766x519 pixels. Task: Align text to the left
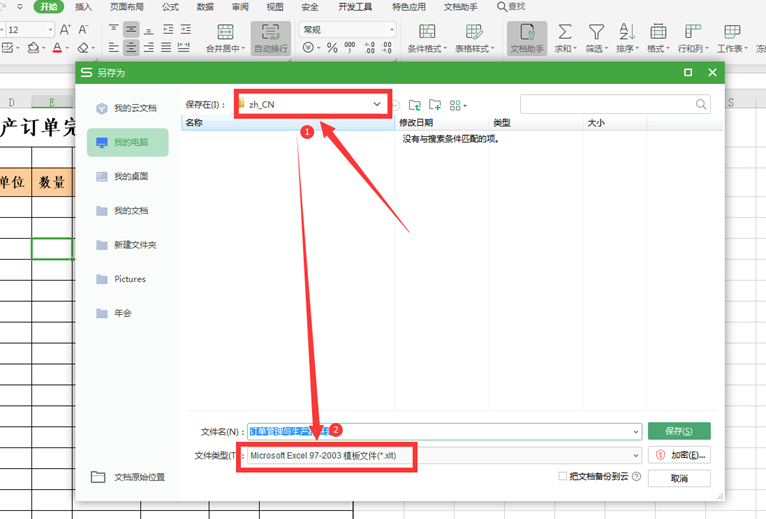(113, 47)
